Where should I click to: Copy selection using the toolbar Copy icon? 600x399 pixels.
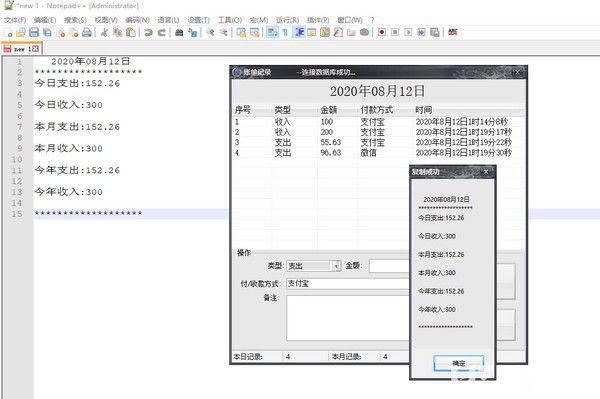tap(117, 33)
